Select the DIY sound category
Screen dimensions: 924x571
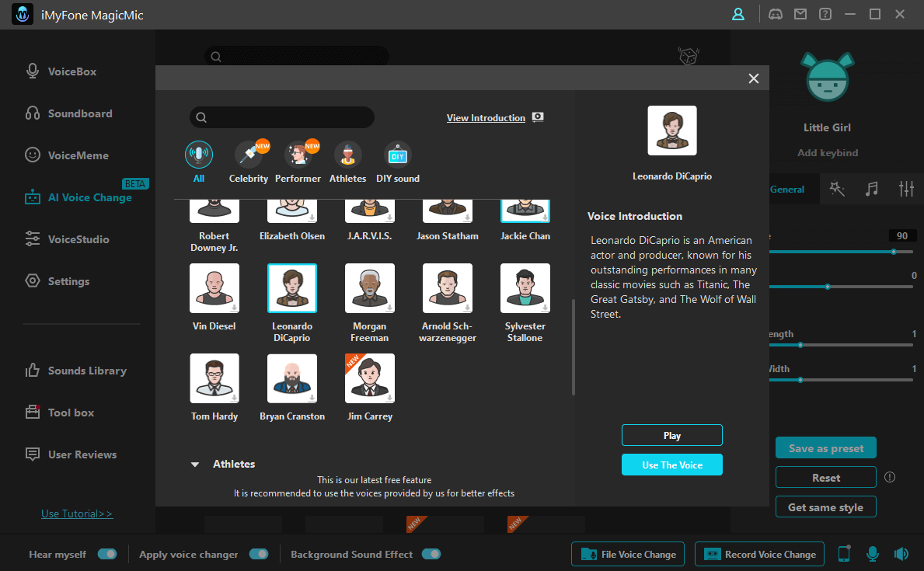pos(398,162)
